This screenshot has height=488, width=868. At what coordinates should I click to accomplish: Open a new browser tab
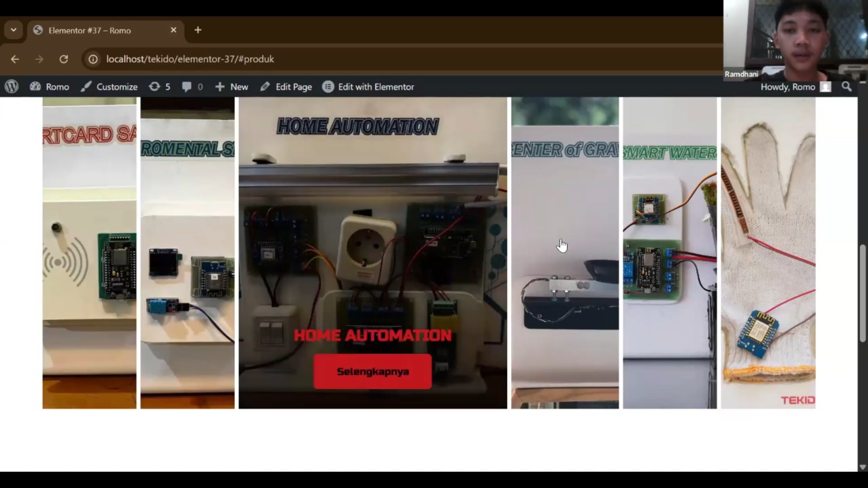(x=198, y=30)
